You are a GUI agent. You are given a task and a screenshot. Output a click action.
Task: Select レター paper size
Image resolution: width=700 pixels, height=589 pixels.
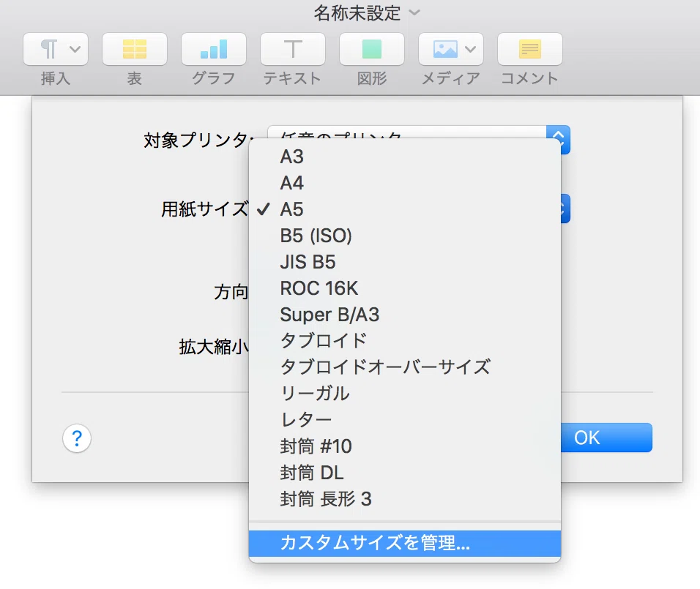tap(404, 420)
